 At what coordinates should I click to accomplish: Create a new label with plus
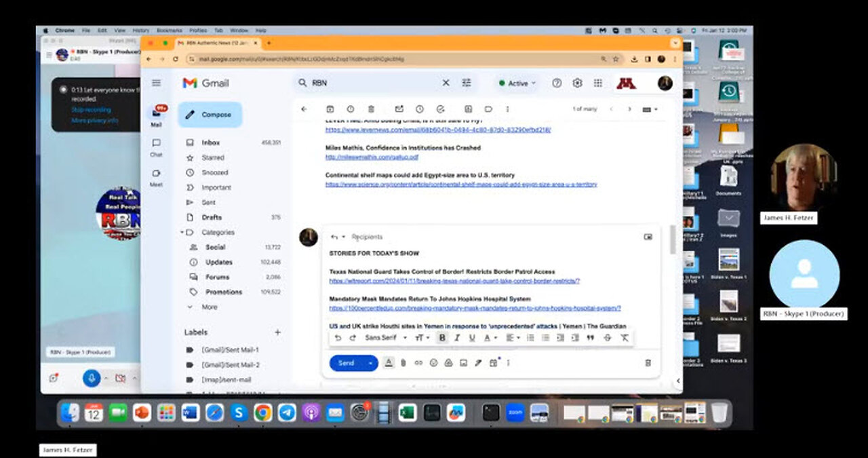277,332
